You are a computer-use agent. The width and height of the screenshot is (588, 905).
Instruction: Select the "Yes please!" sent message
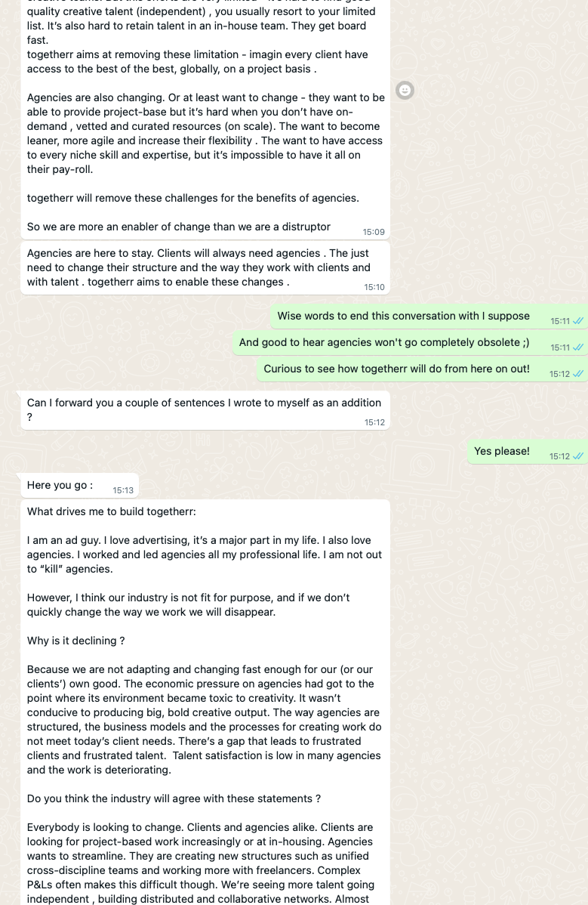point(501,452)
